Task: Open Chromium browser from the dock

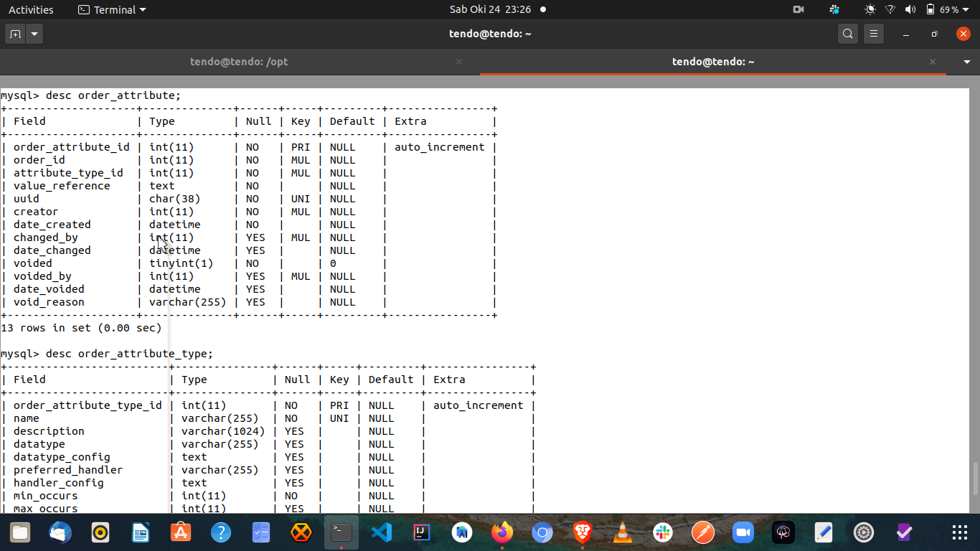Action: 542,532
